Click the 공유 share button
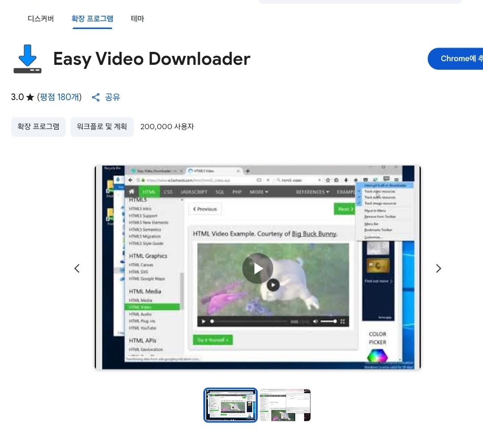The height and width of the screenshot is (448, 483). coord(106,97)
